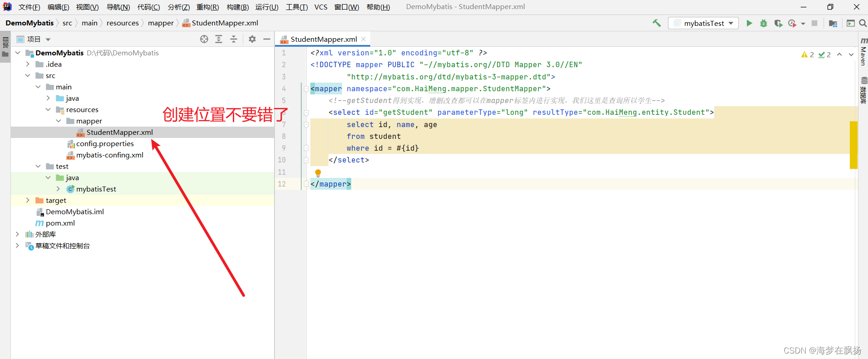Close the StudentMapper.xml editor tab
Screen dimensions: 868x359
[363, 39]
